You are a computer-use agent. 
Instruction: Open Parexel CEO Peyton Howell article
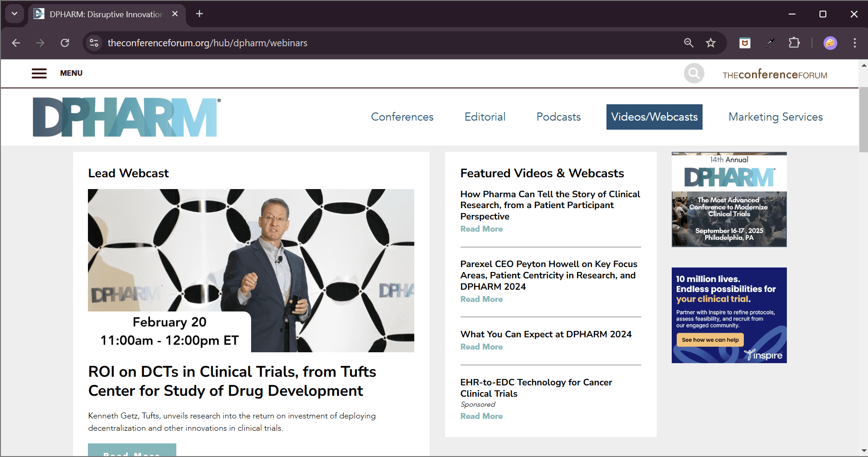pos(549,275)
